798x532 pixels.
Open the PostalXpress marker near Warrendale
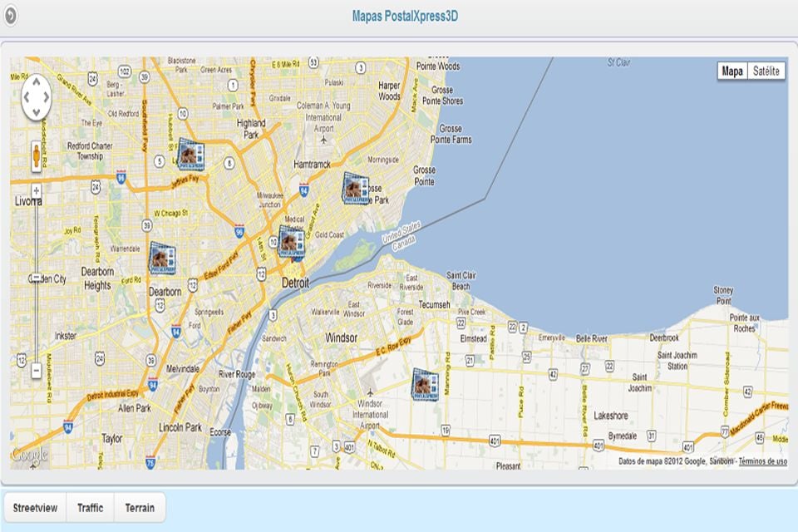(162, 259)
